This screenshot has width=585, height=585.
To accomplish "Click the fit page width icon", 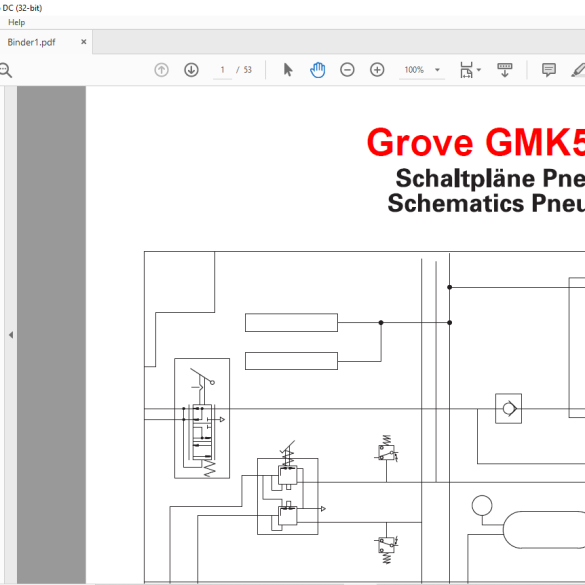I will (x=466, y=70).
